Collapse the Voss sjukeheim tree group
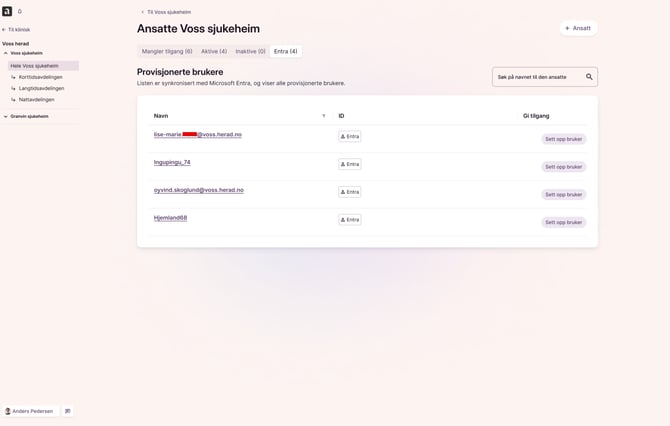Image resolution: width=670 pixels, height=426 pixels. (x=6, y=53)
